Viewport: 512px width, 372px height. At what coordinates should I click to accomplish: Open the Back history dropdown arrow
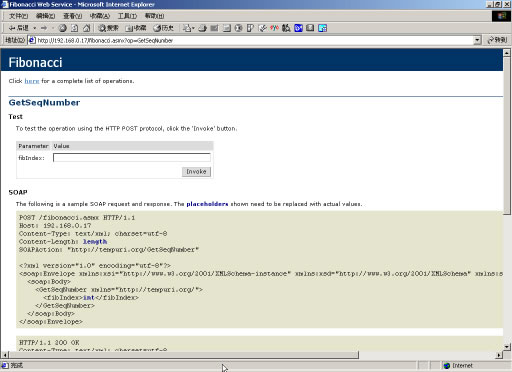click(34, 28)
